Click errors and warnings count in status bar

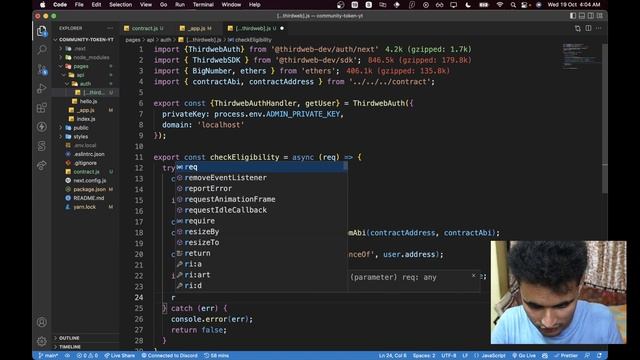tap(87, 356)
